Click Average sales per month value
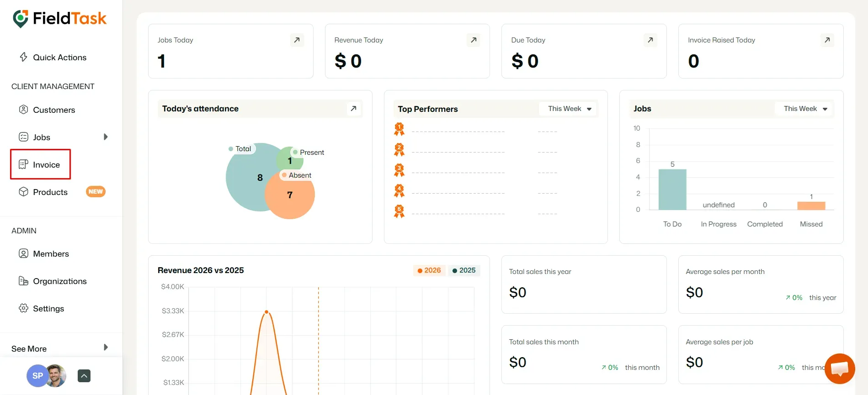Screen dimensions: 868x395 click(x=694, y=292)
